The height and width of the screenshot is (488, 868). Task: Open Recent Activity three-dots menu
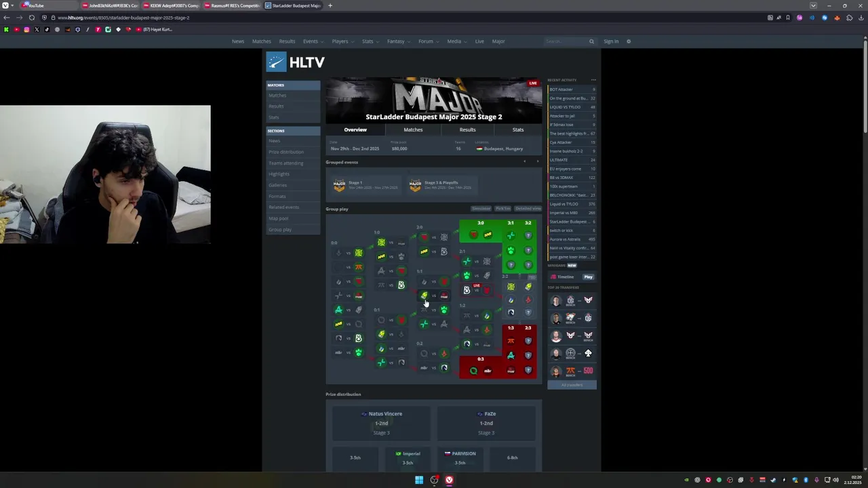coord(593,80)
